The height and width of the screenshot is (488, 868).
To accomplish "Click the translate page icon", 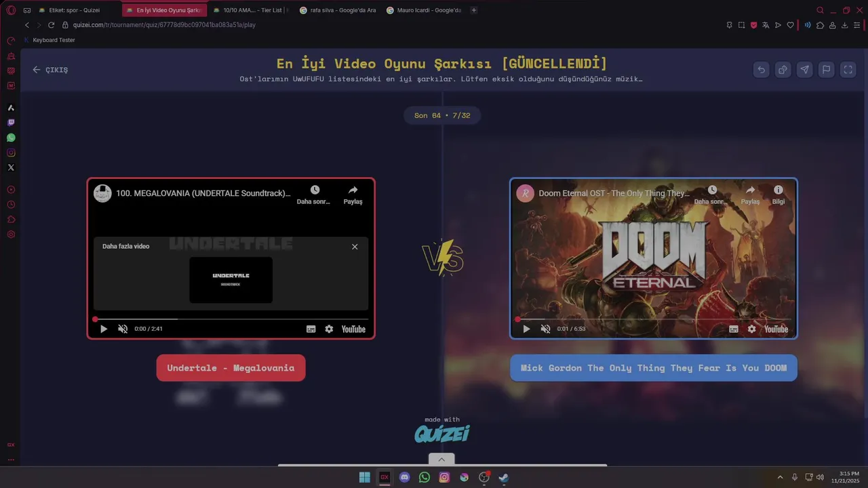I will [x=766, y=25].
